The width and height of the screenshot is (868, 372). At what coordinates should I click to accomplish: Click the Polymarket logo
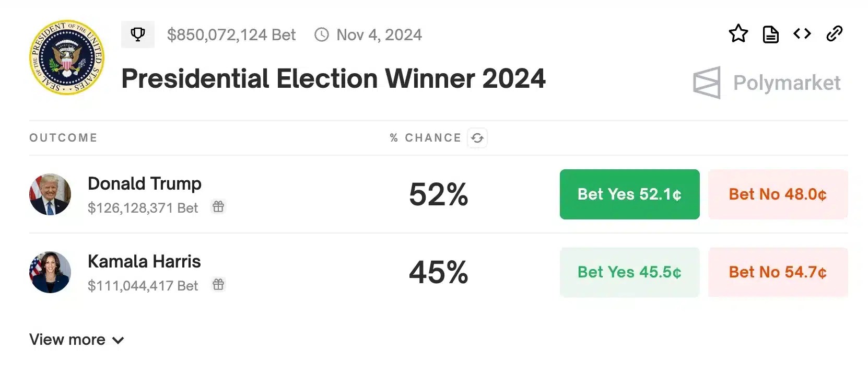point(767,83)
